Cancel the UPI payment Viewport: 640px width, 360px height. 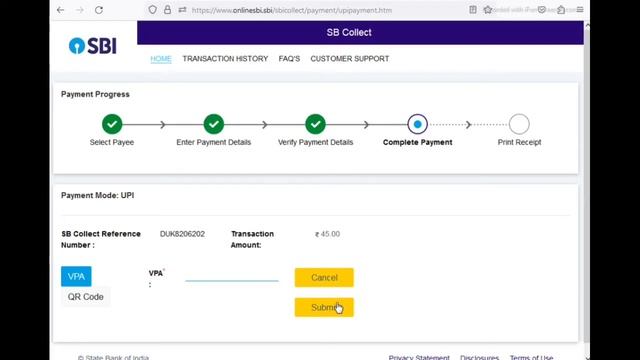[324, 278]
